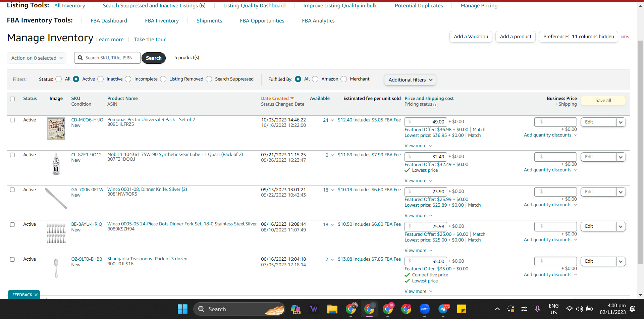Viewport: 644px width, 319px height.
Task: Click the speaker volume icon
Action: 579,309
